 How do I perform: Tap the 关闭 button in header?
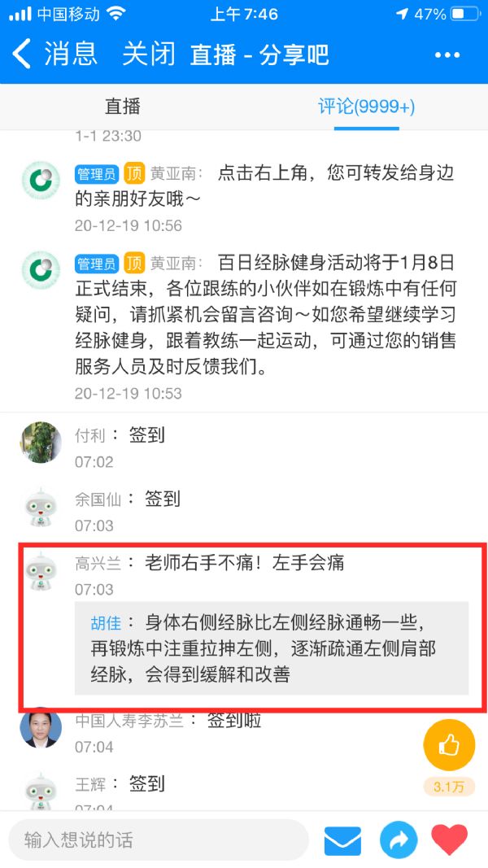148,55
